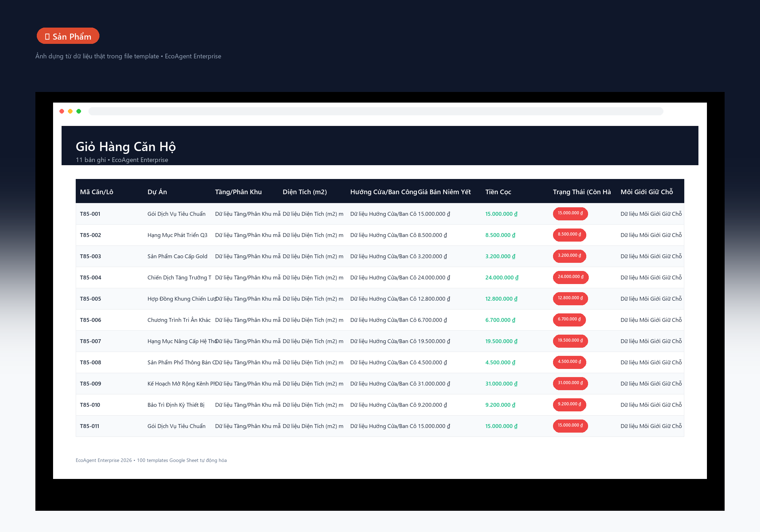Click the green maximize window dot
760x532 pixels.
(x=79, y=111)
